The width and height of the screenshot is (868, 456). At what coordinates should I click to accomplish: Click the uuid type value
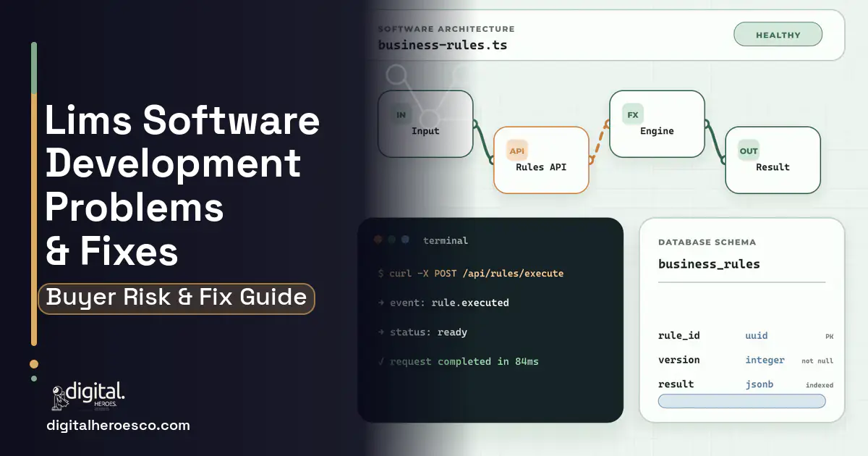tap(757, 336)
